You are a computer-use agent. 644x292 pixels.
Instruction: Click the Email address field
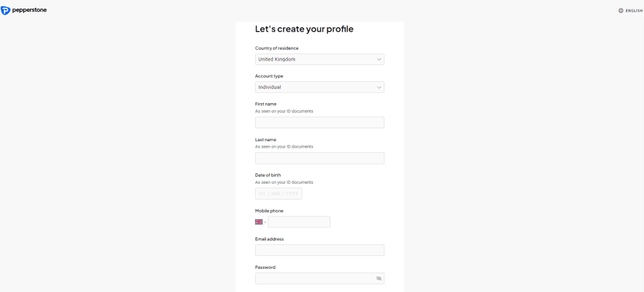(x=319, y=250)
